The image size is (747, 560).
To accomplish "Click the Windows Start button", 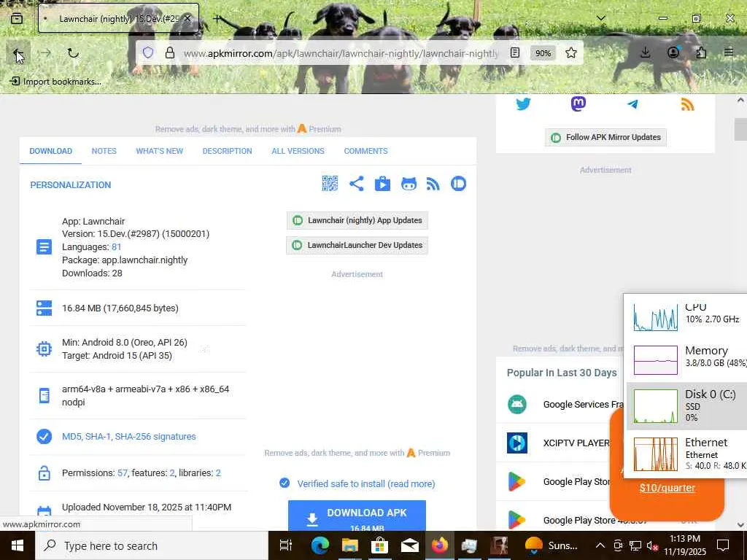I will (18, 545).
